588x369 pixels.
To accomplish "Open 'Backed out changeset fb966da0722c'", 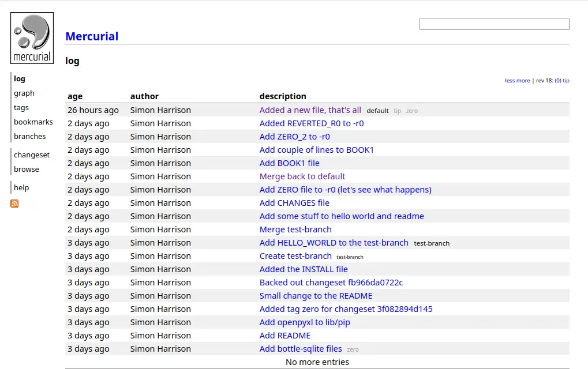I will click(x=331, y=283).
